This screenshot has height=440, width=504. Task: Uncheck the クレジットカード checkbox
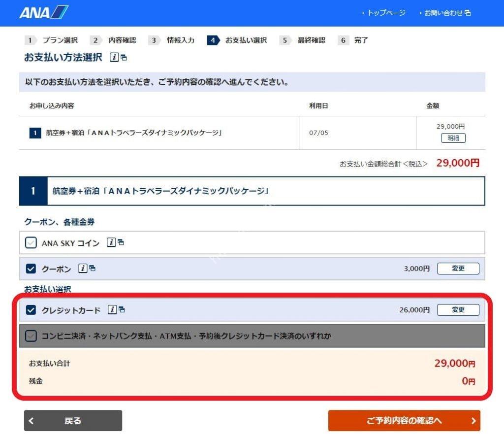[x=31, y=310]
